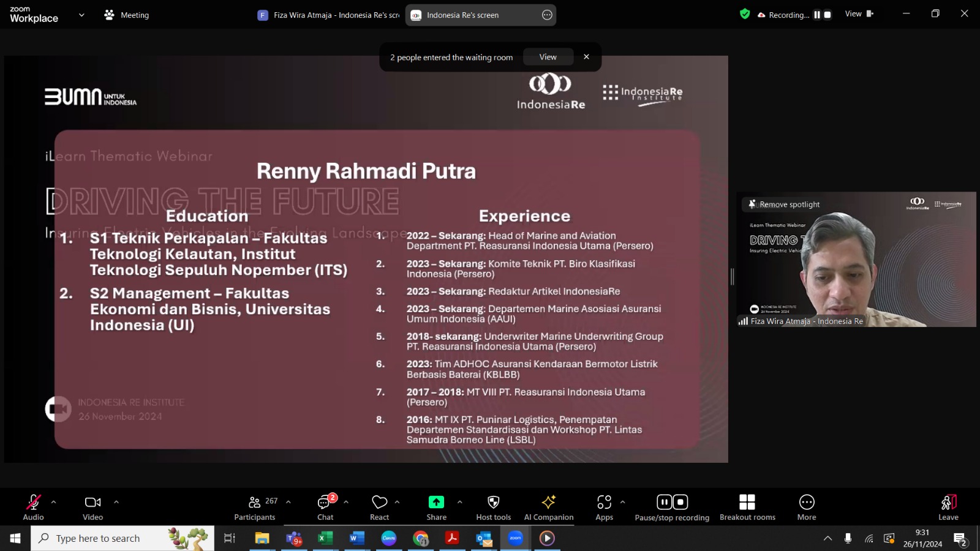Open Host tools shield icon
This screenshot has width=980, height=551.
(x=493, y=502)
